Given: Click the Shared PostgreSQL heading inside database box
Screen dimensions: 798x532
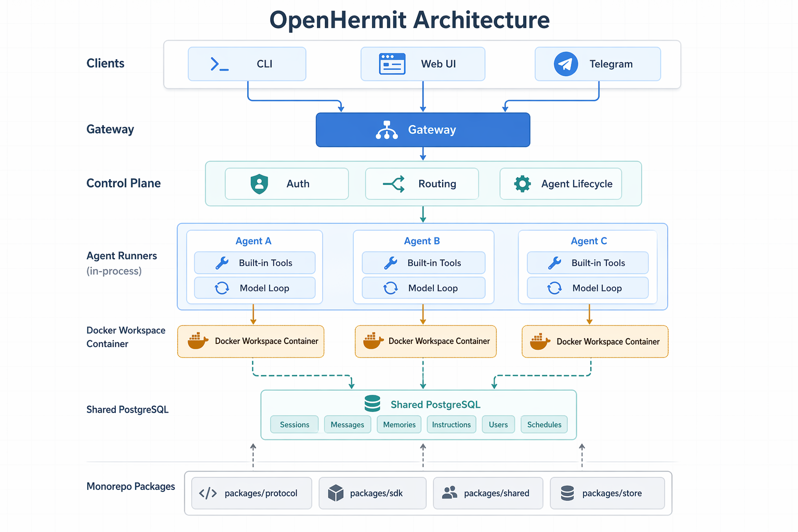Looking at the screenshot, I should pos(435,404).
